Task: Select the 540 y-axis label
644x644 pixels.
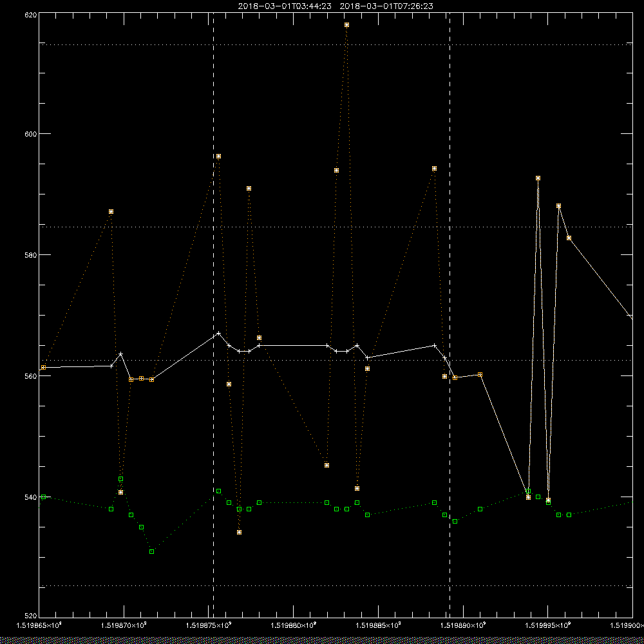Action: pyautogui.click(x=31, y=497)
